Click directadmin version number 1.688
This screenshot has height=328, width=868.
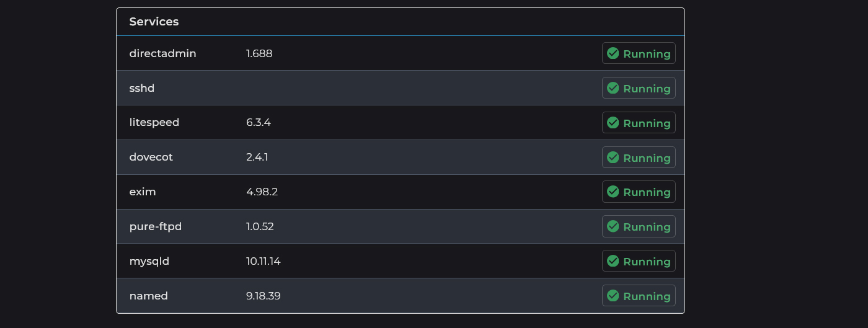[x=259, y=53]
